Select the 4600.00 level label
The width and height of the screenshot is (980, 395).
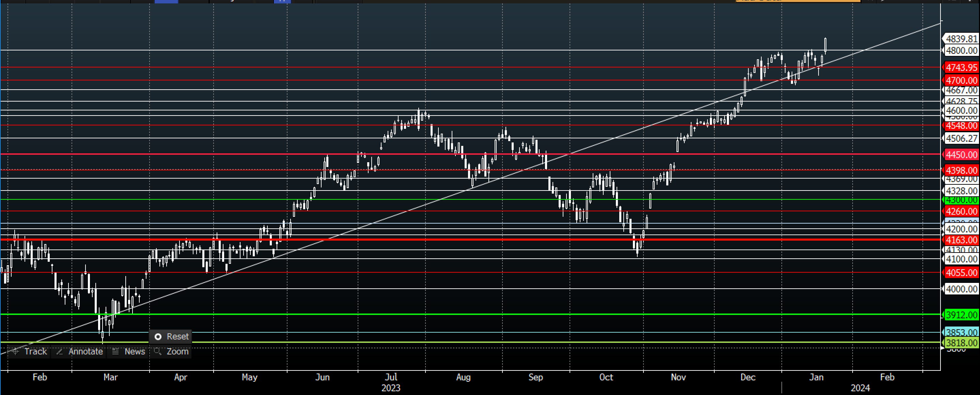coord(961,110)
